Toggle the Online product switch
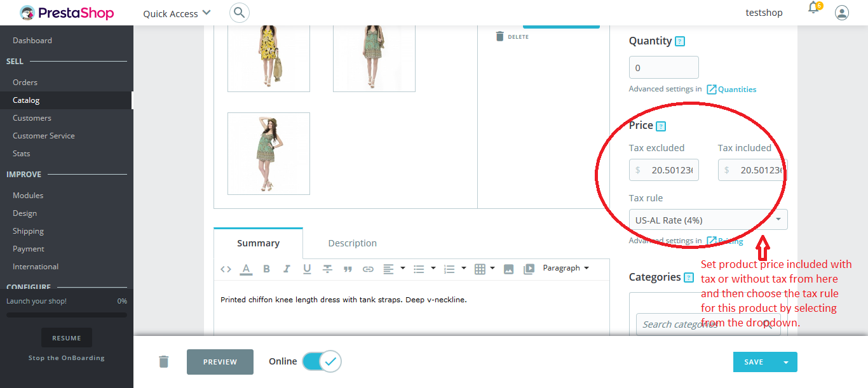This screenshot has width=868, height=388. pos(322,361)
